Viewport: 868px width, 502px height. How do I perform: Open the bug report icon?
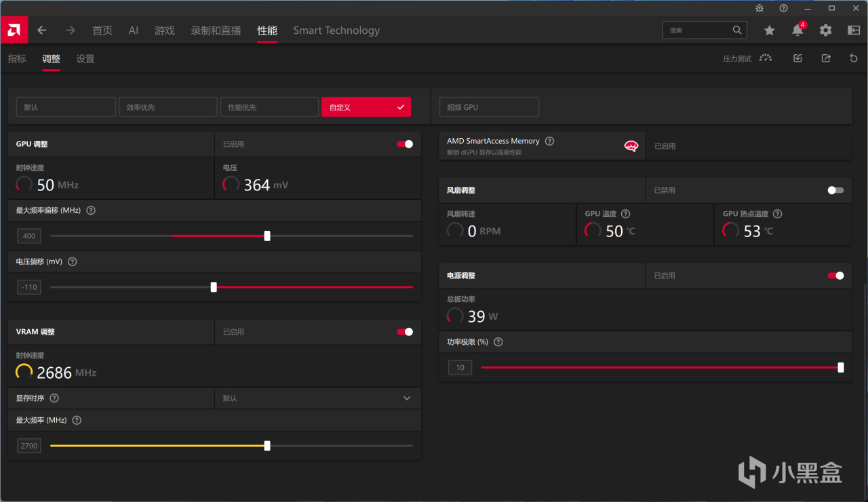point(759,8)
